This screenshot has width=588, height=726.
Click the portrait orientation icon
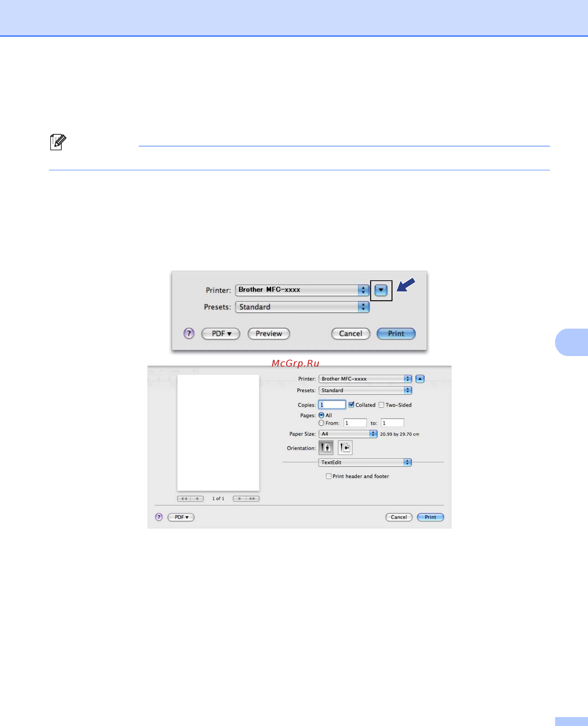click(326, 448)
